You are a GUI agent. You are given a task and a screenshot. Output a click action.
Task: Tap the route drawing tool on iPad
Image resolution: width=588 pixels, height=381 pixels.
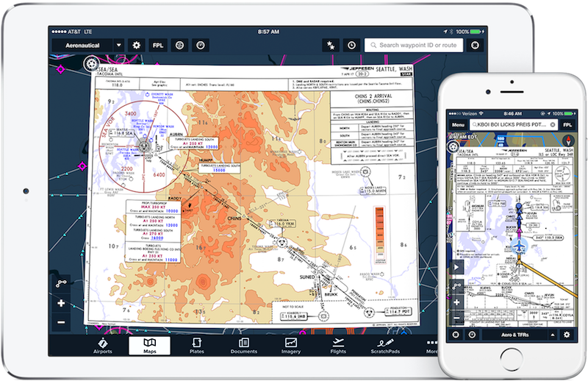[x=61, y=282]
